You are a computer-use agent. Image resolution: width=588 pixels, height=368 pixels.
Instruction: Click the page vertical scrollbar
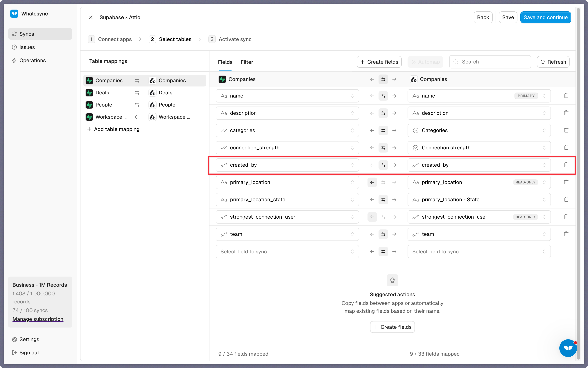(x=578, y=184)
